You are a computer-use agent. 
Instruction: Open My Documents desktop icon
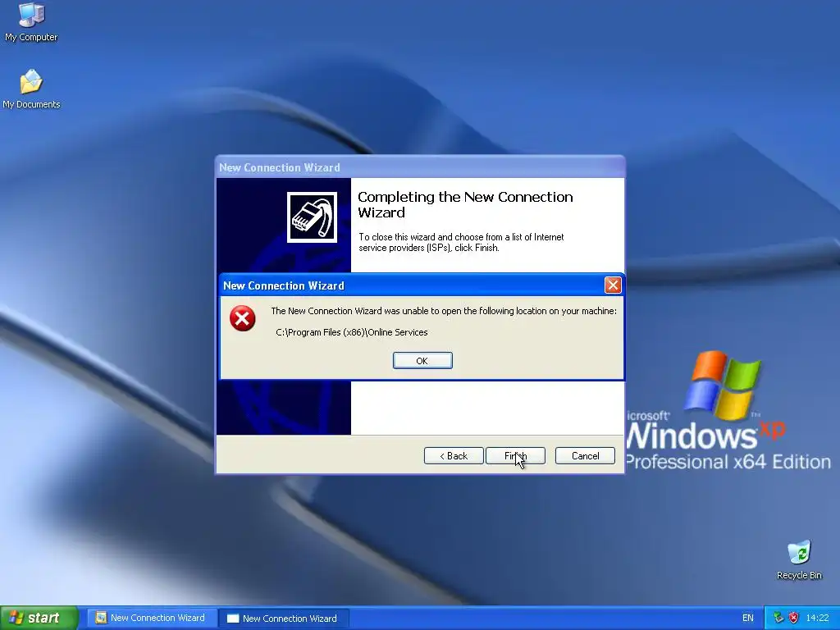click(31, 89)
